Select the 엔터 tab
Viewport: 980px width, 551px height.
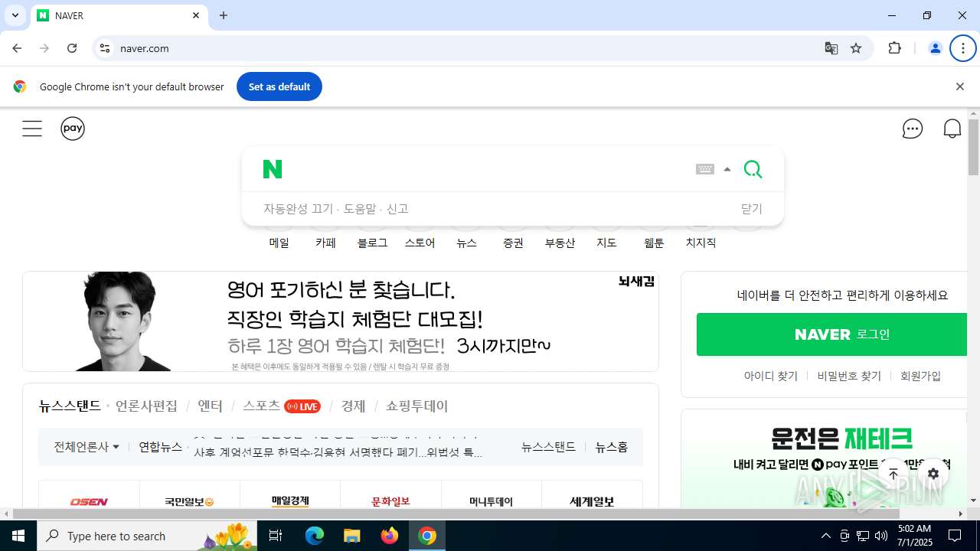210,406
